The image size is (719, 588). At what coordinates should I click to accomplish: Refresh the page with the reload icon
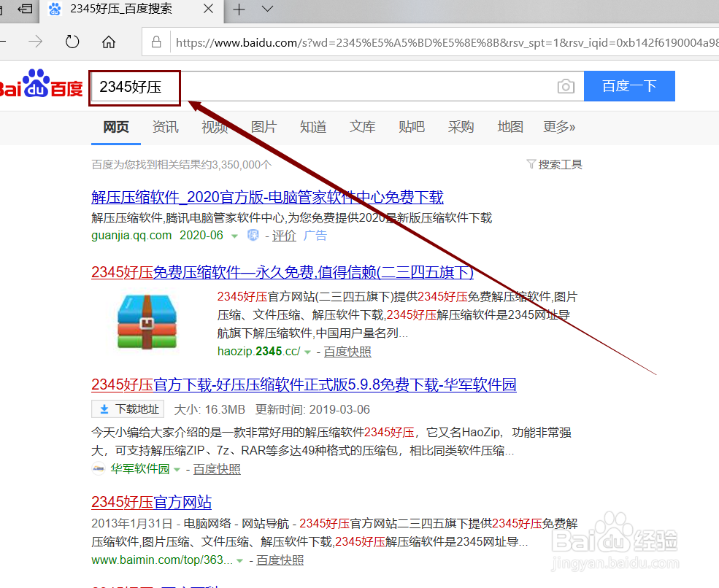pos(72,42)
